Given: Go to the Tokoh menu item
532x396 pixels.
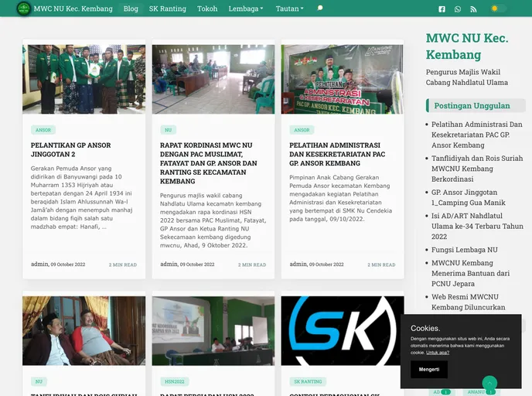Looking at the screenshot, I should click(x=207, y=9).
